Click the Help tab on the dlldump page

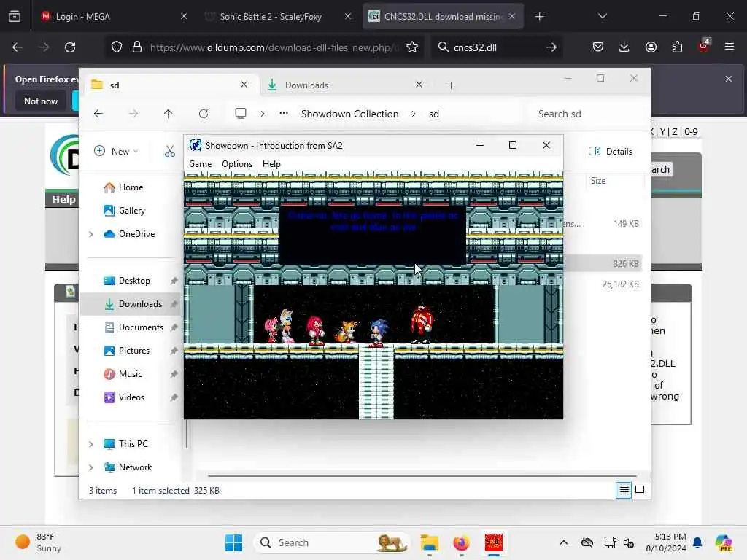63,200
